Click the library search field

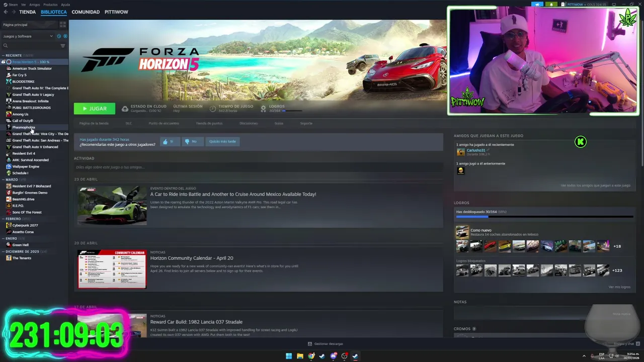tap(30, 46)
